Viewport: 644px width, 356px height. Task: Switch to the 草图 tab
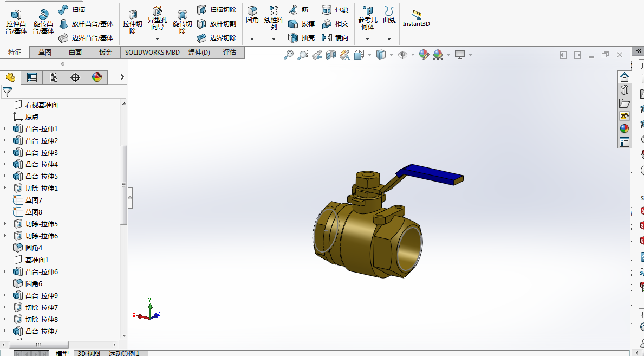click(45, 52)
